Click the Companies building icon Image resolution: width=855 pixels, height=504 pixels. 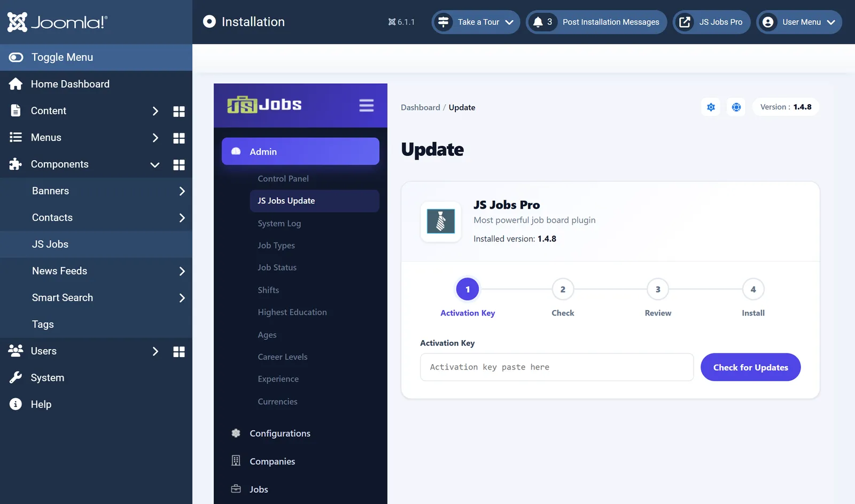tap(236, 460)
